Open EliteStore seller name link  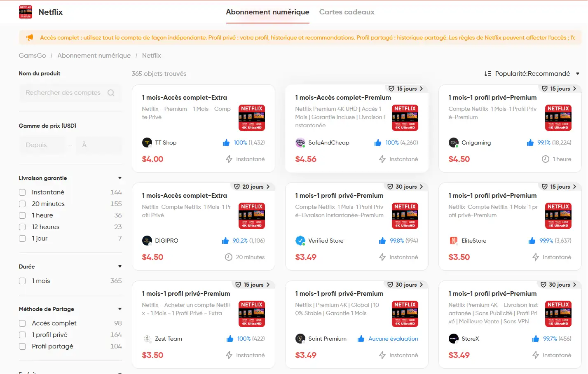pyautogui.click(x=474, y=241)
